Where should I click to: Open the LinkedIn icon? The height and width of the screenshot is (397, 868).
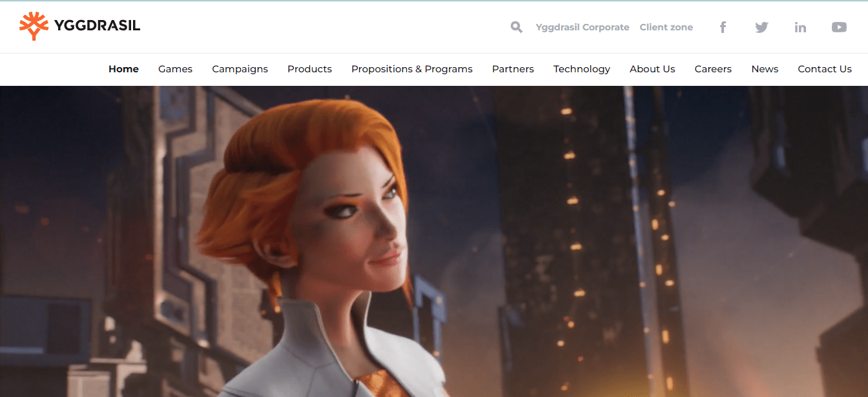(x=800, y=27)
